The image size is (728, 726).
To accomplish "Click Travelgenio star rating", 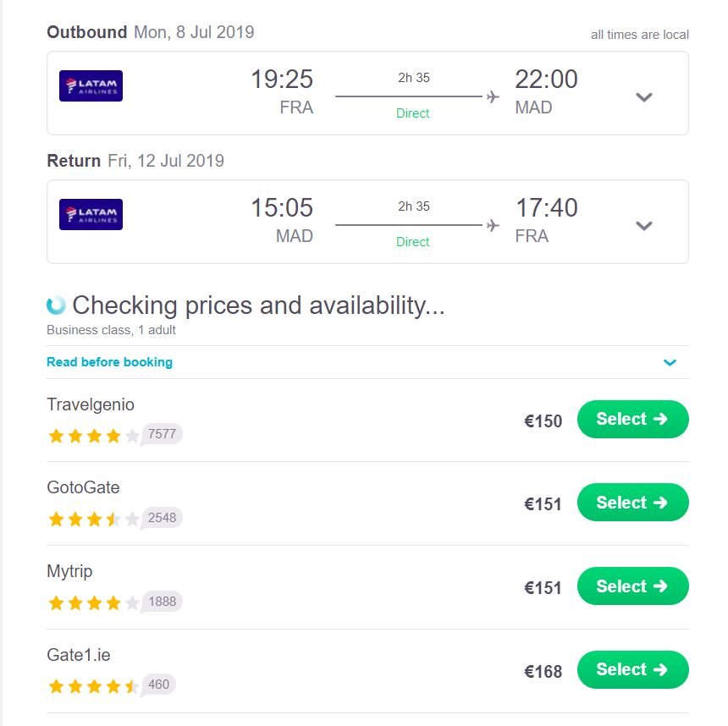I will click(93, 436).
